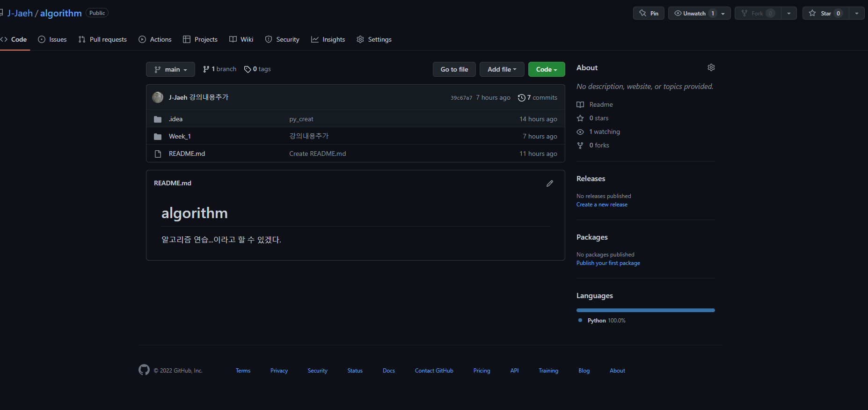Edit README.md with the pencil icon

pos(550,183)
